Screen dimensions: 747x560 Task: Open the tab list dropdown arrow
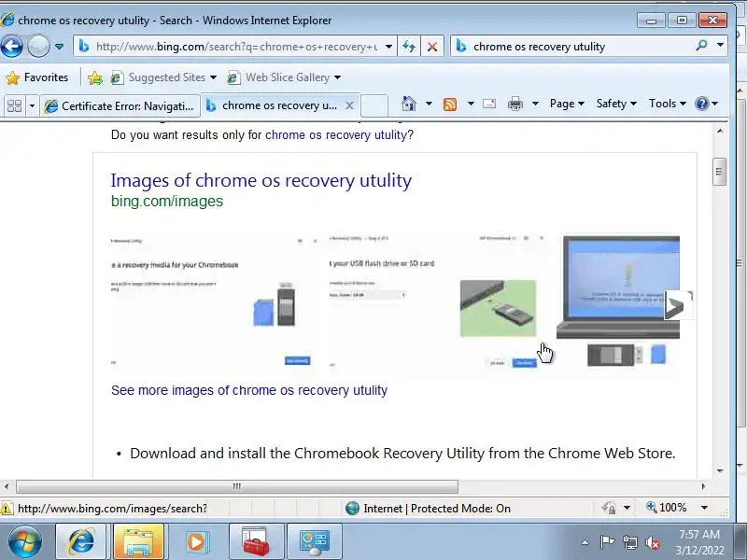32,105
